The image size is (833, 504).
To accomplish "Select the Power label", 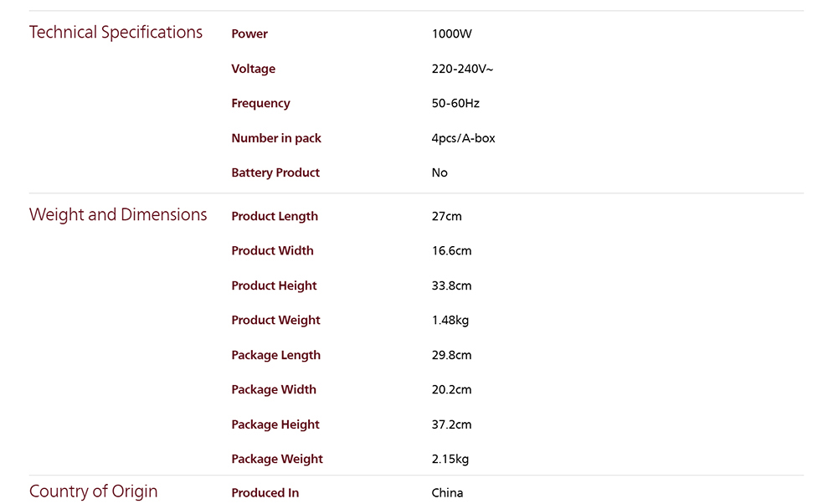I will tap(249, 34).
